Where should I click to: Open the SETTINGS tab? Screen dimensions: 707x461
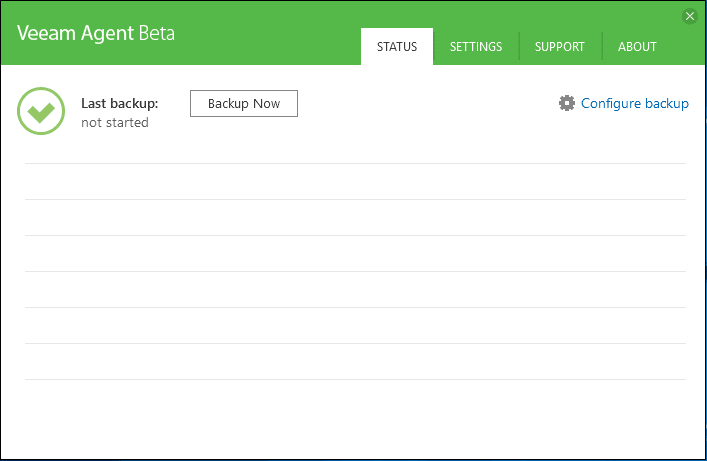pos(476,47)
